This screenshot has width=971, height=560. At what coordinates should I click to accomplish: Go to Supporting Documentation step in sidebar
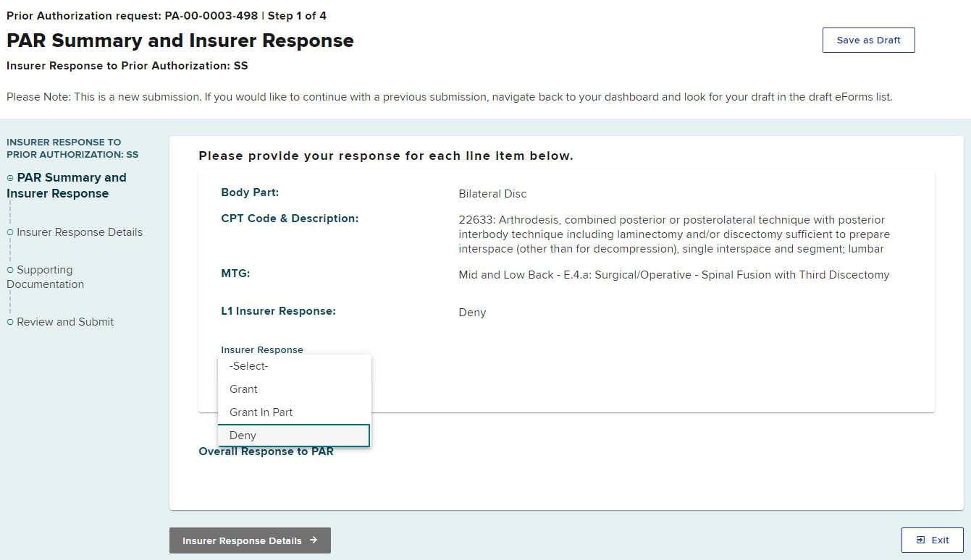tap(45, 277)
